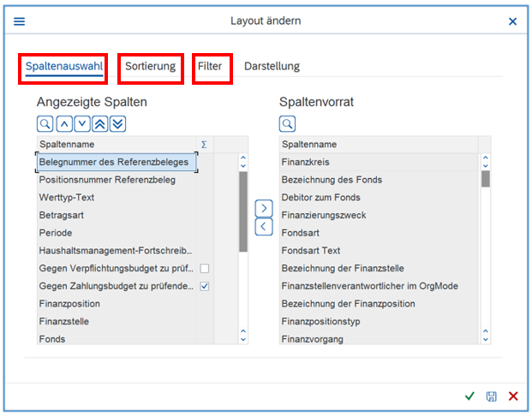Open the hamburger menu in the dialog header
Image resolution: width=532 pixels, height=416 pixels.
tap(19, 21)
